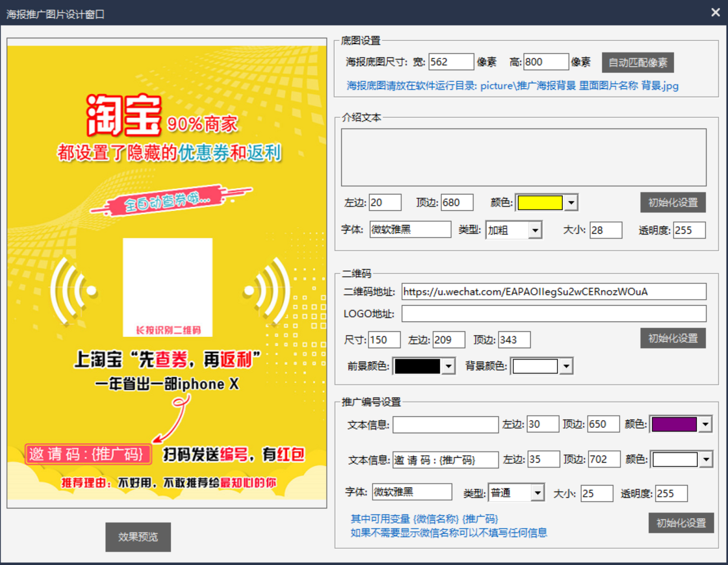Open the intro text color dropdown arrow
728x565 pixels.
click(x=571, y=203)
